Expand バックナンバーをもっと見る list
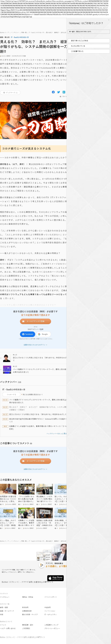 pos(56,434)
